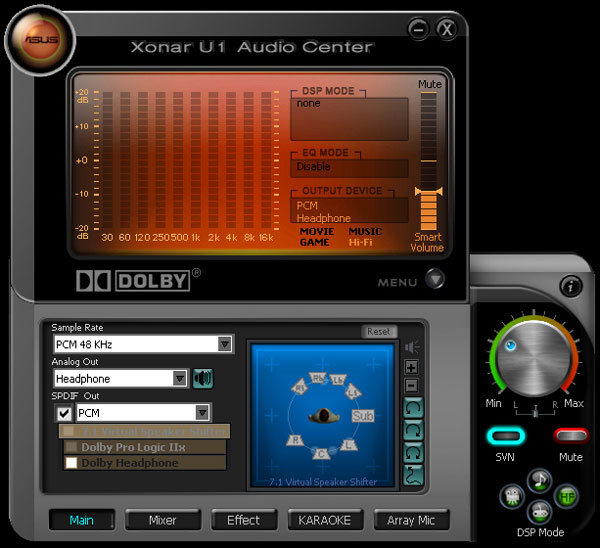The width and height of the screenshot is (600, 548).
Task: Click the PCM 48 KHz combo box
Action: coord(143,344)
